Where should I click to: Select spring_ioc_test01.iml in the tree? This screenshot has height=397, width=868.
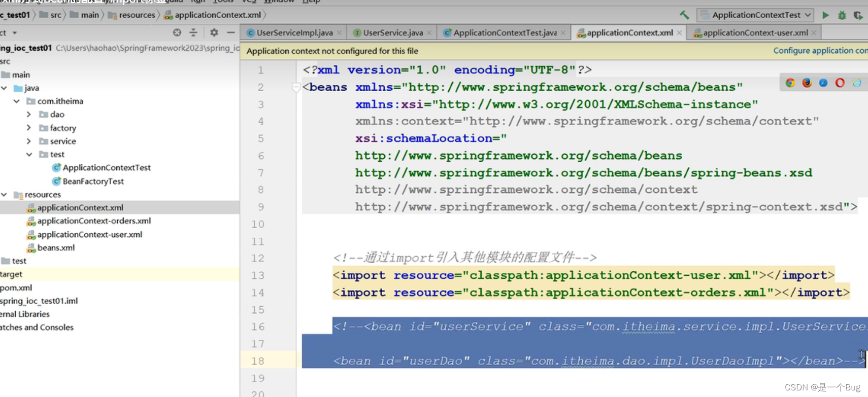click(x=39, y=301)
